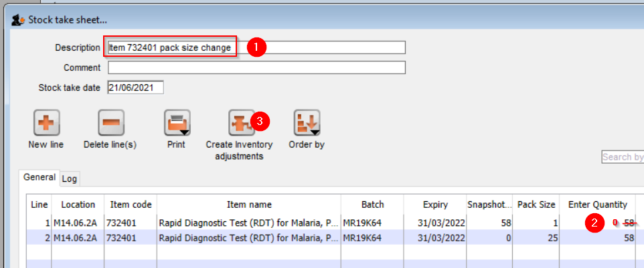The width and height of the screenshot is (644, 268).
Task: Sort by the Item name column header
Action: coord(247,205)
